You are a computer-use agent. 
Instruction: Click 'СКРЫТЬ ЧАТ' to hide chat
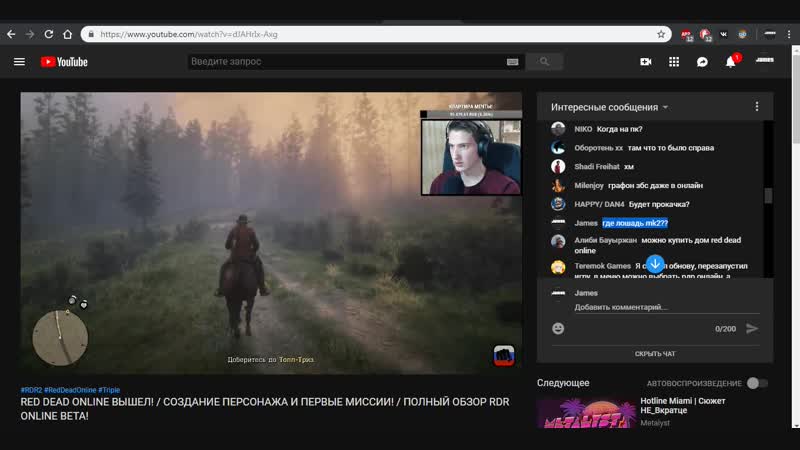click(655, 354)
